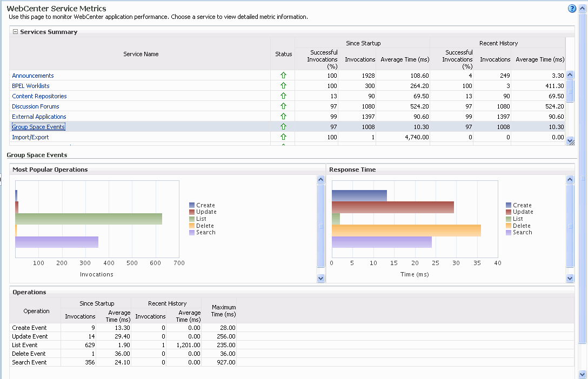Open the External Applications service link
The height and width of the screenshot is (379, 588).
[x=39, y=117]
